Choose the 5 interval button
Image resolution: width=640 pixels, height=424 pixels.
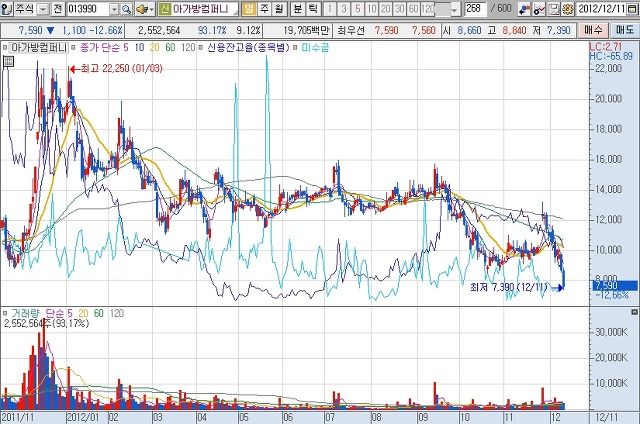(358, 9)
